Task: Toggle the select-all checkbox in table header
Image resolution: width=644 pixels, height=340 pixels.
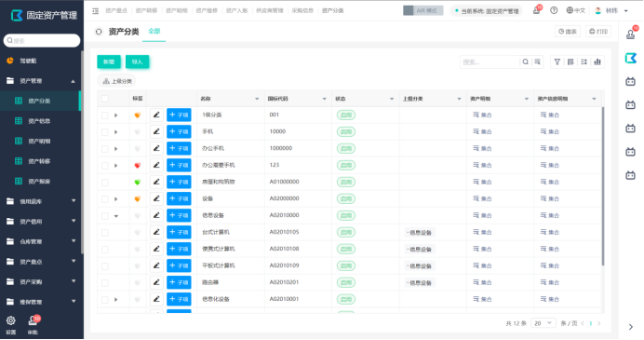Action: 105,99
